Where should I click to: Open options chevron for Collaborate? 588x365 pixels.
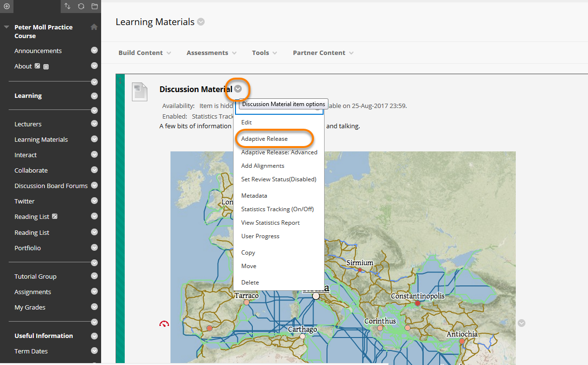94,170
